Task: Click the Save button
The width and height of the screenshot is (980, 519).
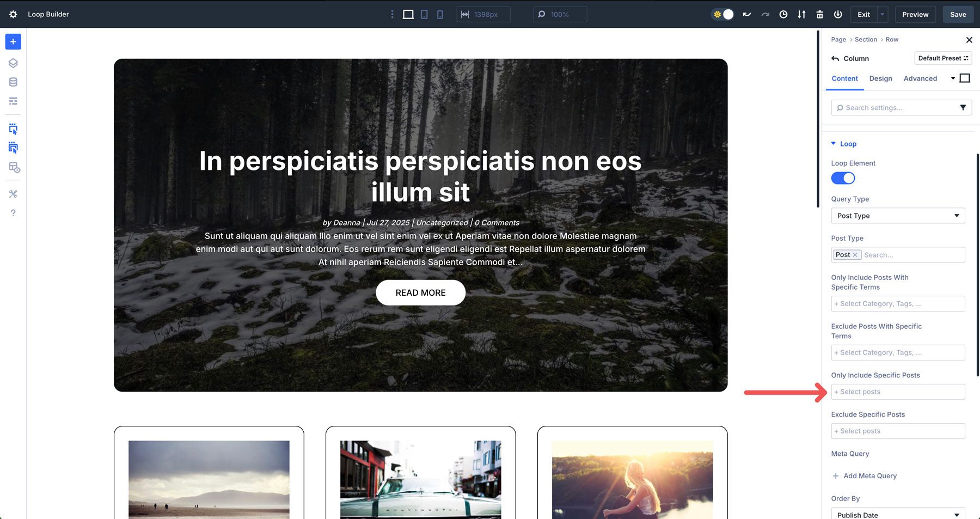Action: [x=958, y=14]
